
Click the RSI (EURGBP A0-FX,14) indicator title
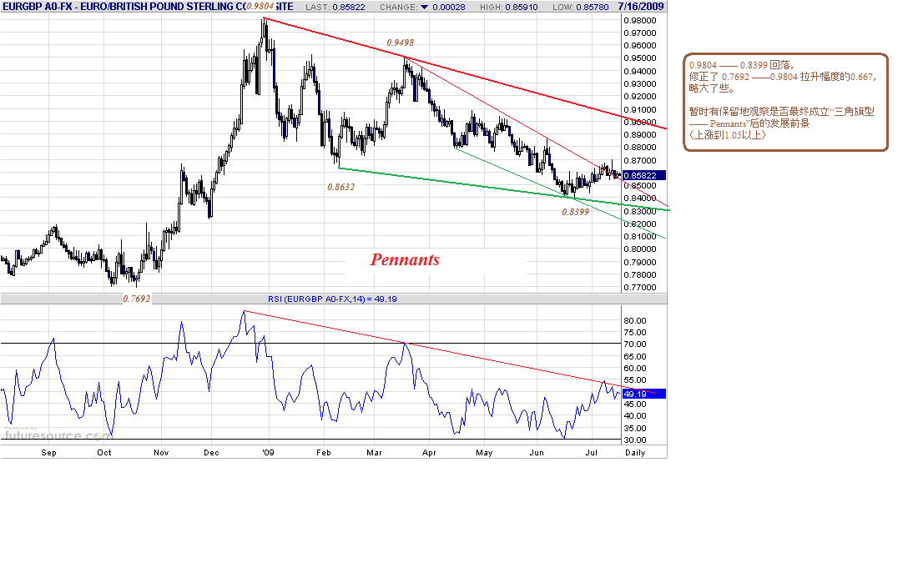[x=332, y=299]
